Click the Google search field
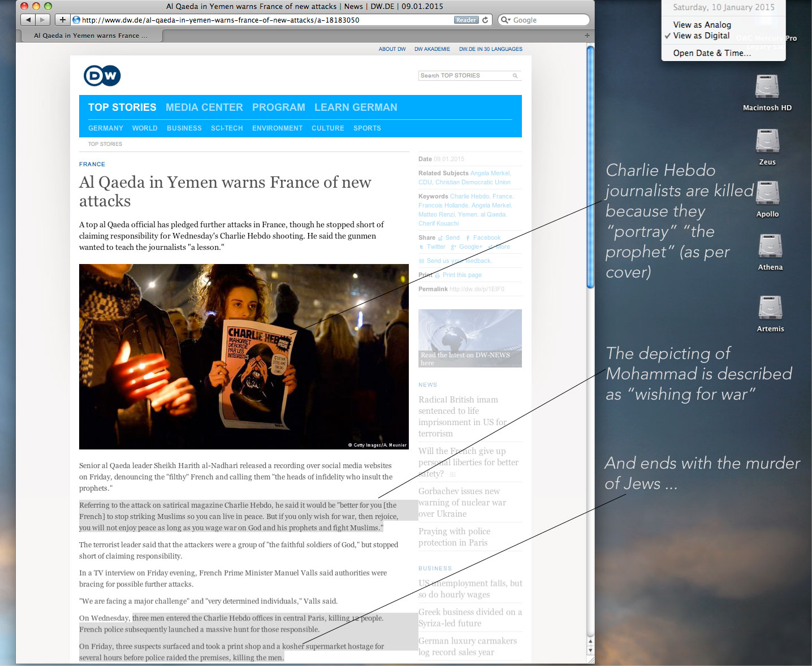 544,20
